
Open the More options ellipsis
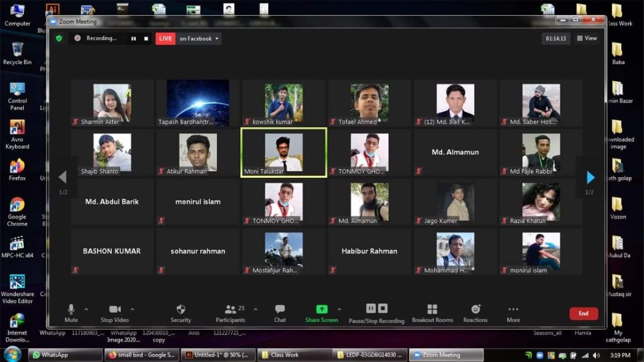coord(513,309)
